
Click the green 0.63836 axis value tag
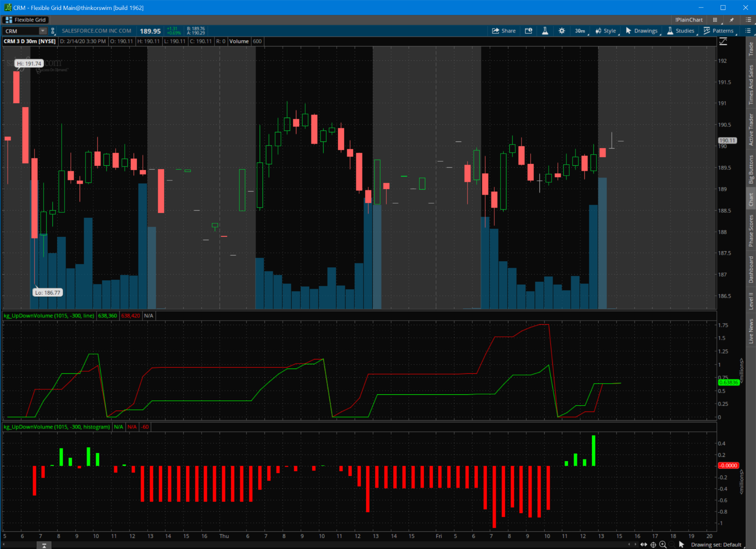tap(729, 382)
